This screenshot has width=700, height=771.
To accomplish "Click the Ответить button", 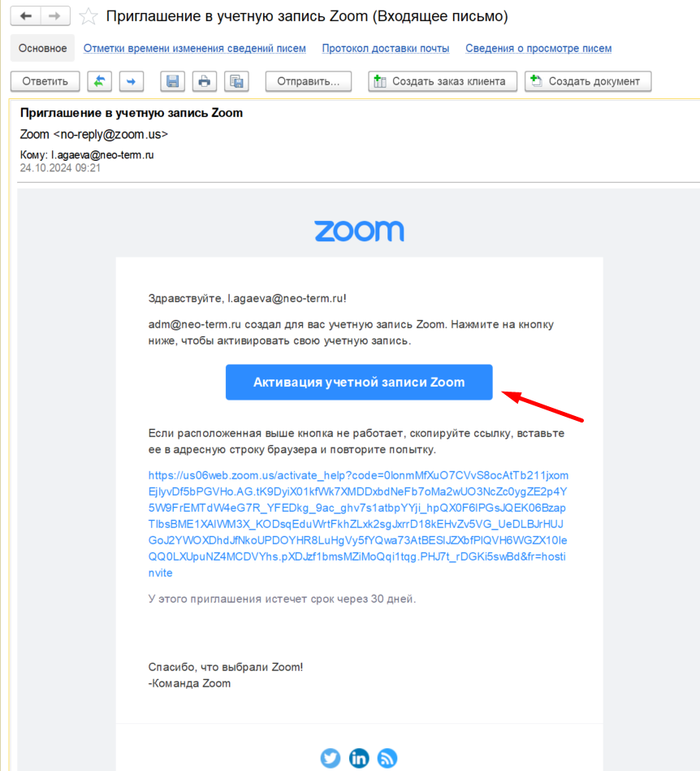I will 45,81.
